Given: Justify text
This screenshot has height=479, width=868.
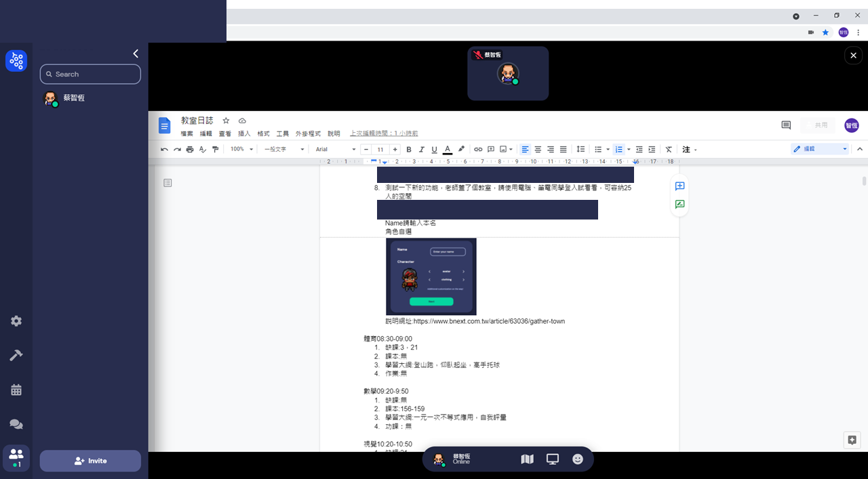Looking at the screenshot, I should point(564,149).
